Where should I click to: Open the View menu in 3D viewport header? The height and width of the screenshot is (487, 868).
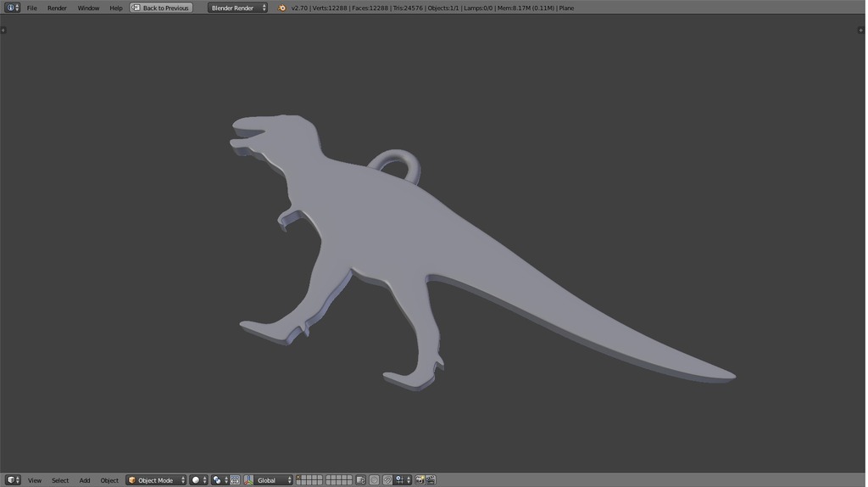[34, 480]
